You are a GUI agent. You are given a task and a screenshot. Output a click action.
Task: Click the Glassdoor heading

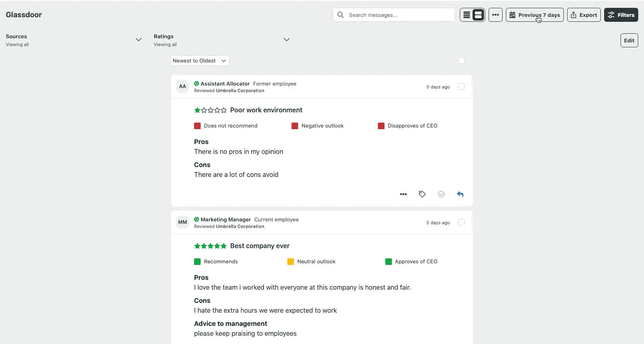tap(23, 14)
